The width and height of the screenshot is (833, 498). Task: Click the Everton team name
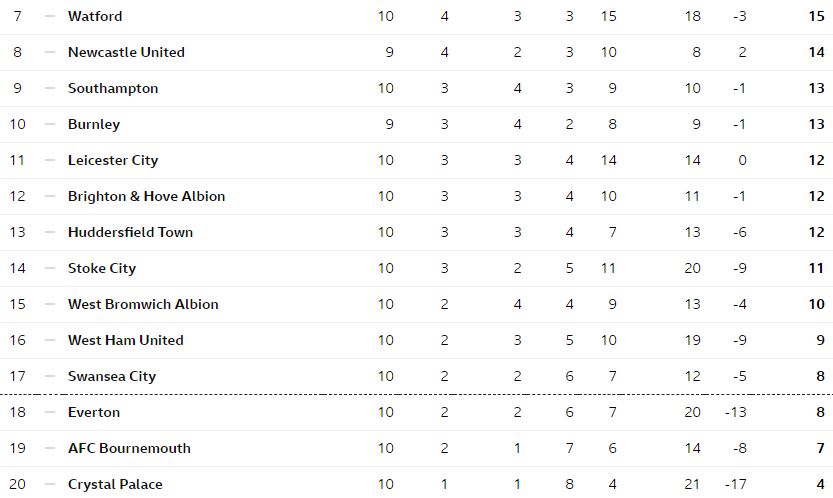(x=94, y=412)
